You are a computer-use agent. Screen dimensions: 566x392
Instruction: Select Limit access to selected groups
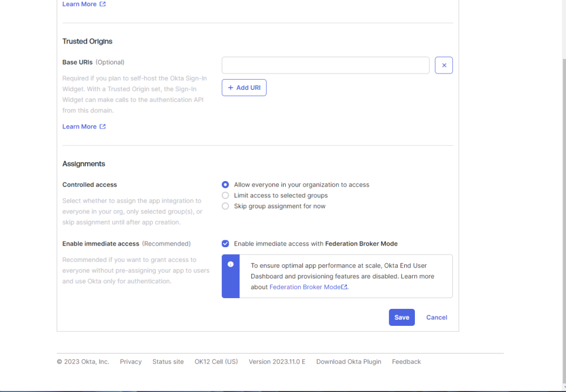coord(225,196)
